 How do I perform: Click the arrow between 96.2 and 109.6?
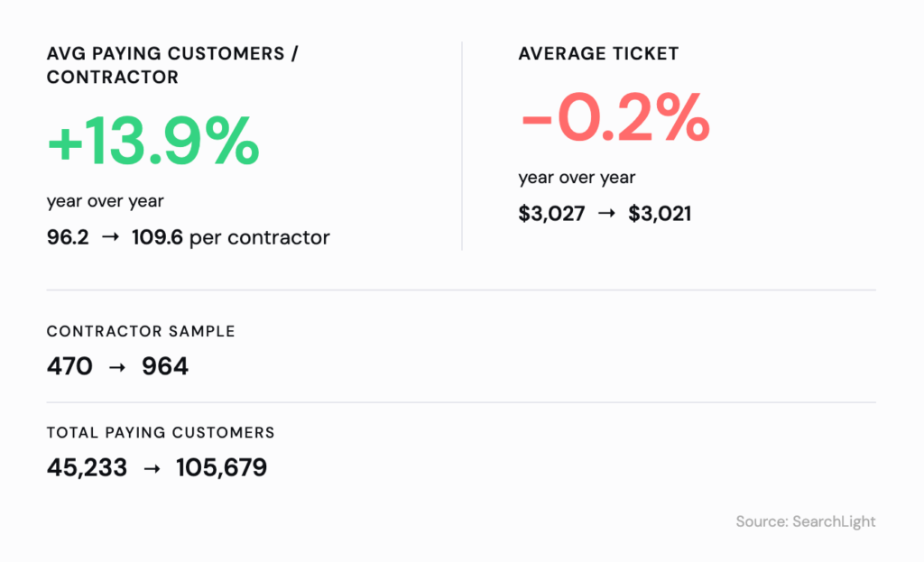(x=110, y=238)
